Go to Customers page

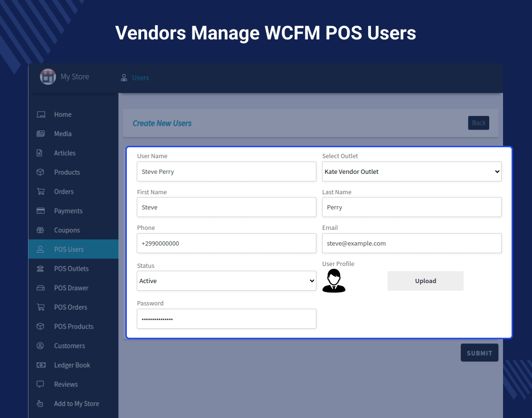pyautogui.click(x=74, y=346)
